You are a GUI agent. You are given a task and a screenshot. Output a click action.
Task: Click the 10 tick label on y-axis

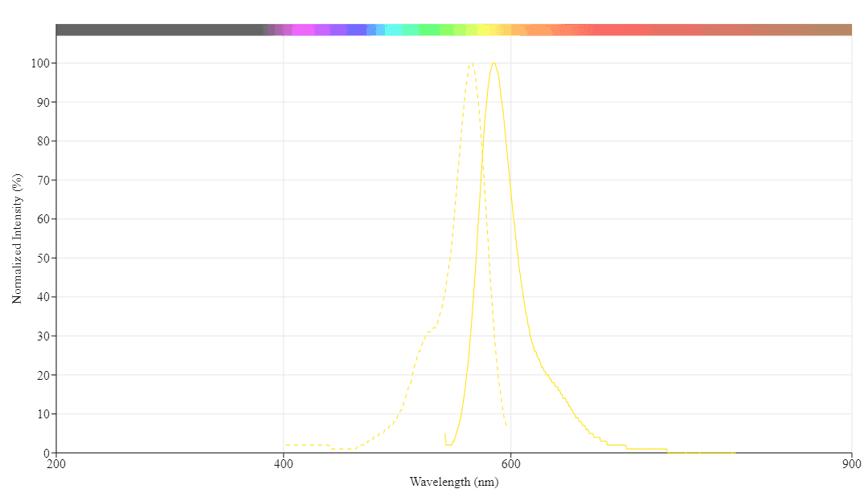coord(43,414)
